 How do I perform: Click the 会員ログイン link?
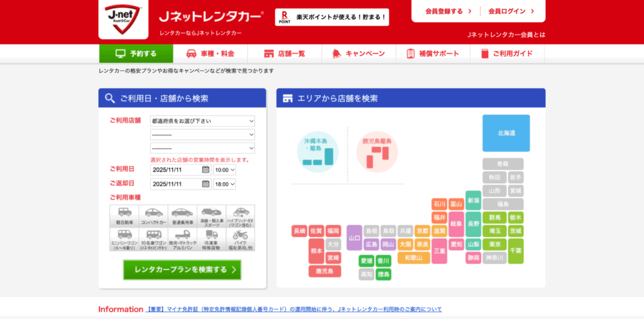pos(511,11)
